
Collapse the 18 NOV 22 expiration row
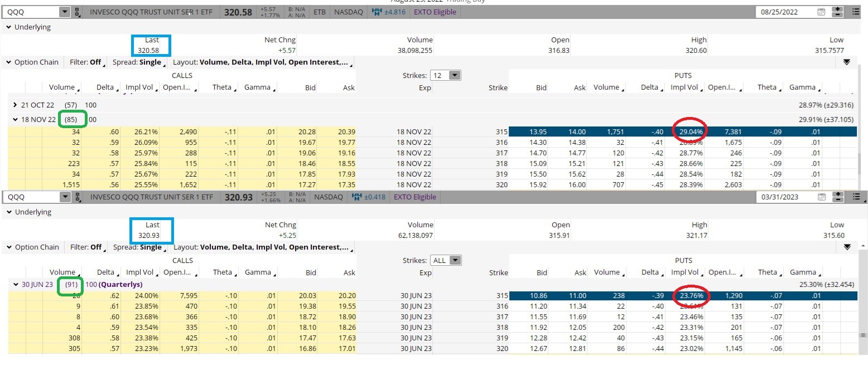15,119
